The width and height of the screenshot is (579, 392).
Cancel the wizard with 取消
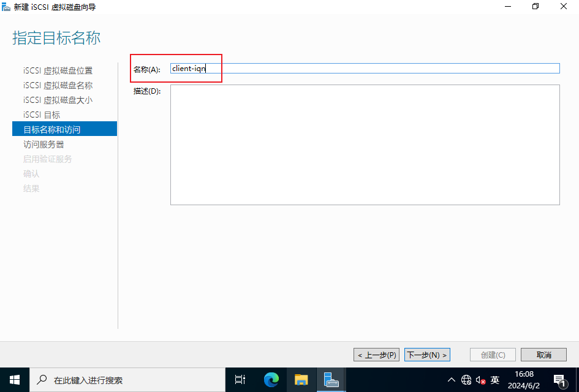point(543,355)
